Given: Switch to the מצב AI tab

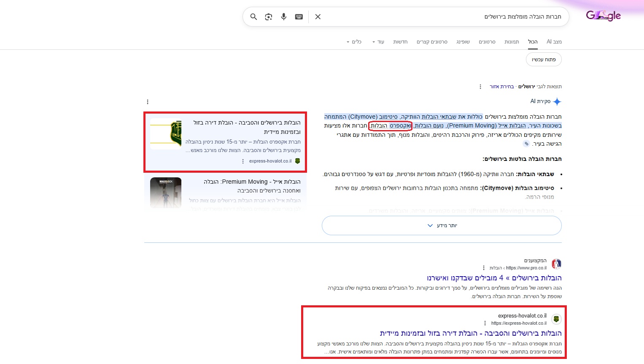Looking at the screenshot, I should (x=554, y=41).
